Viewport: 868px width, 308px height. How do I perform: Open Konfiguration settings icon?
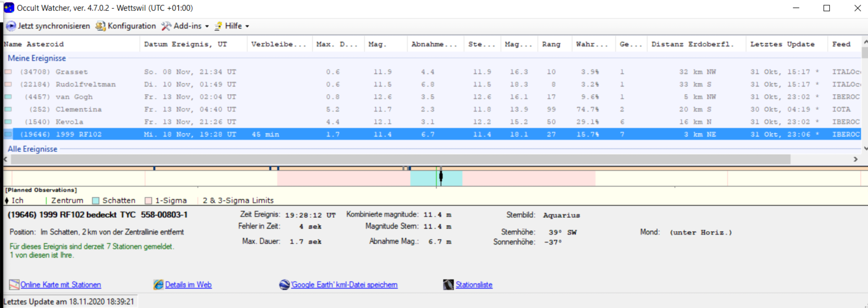tap(100, 26)
